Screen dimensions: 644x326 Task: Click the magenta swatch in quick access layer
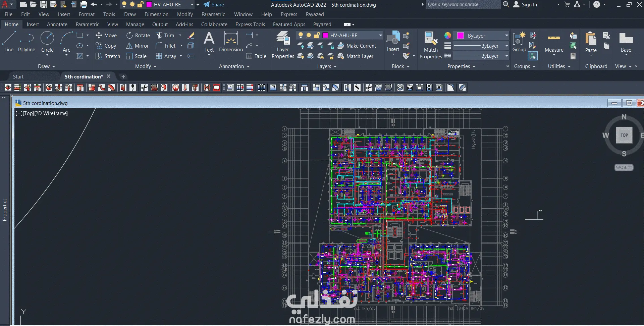coord(149,5)
